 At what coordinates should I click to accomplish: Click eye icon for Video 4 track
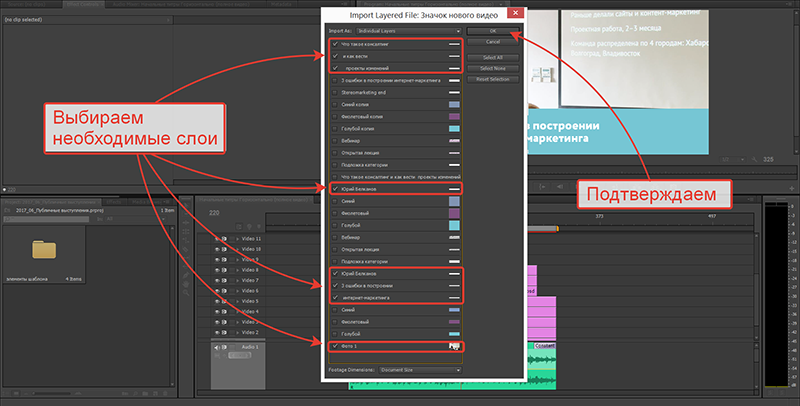coord(217,312)
